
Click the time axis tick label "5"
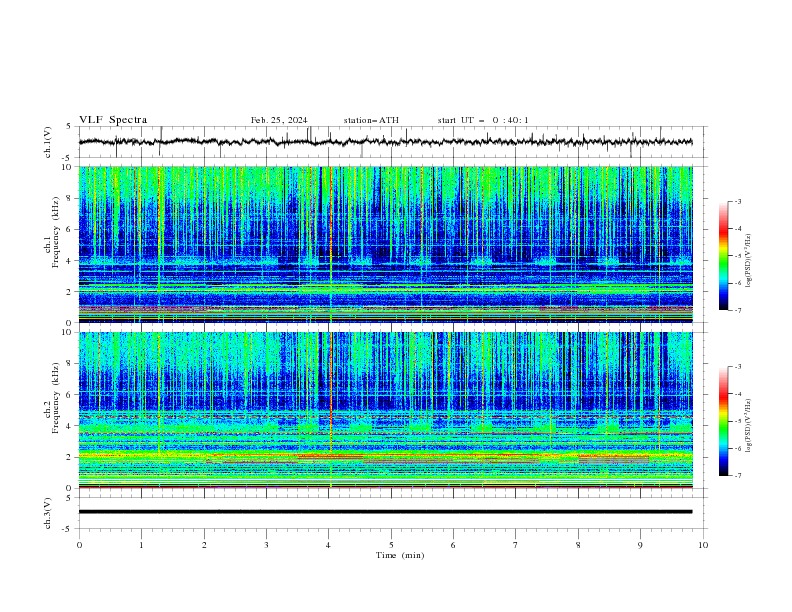point(391,545)
